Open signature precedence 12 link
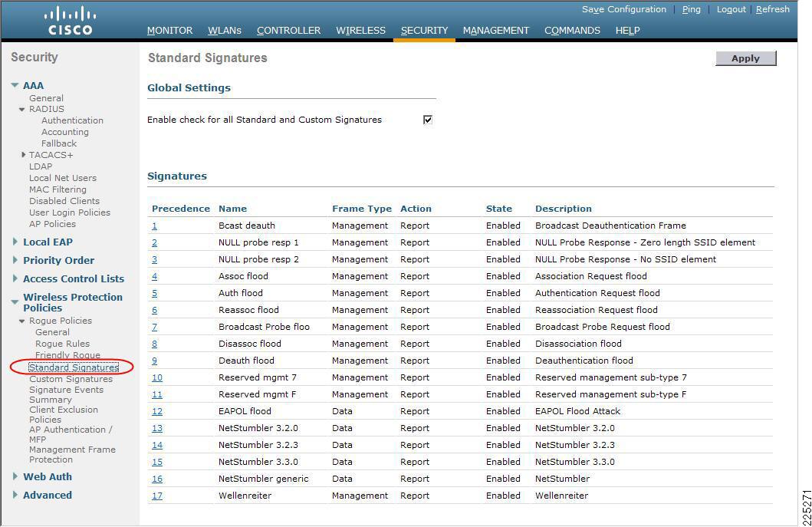Image resolution: width=812 pixels, height=527 pixels. point(157,411)
